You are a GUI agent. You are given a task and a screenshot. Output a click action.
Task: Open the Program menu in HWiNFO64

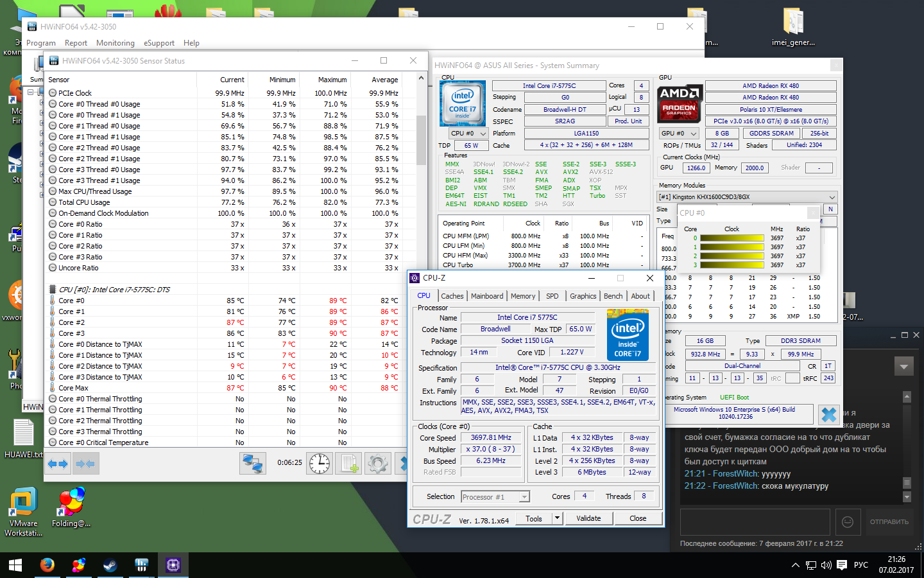[41, 43]
